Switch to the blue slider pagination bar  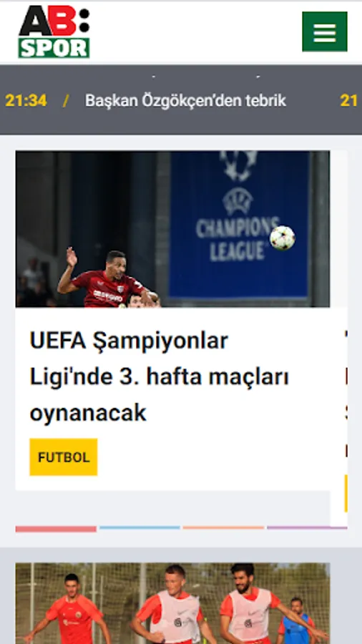(140, 528)
